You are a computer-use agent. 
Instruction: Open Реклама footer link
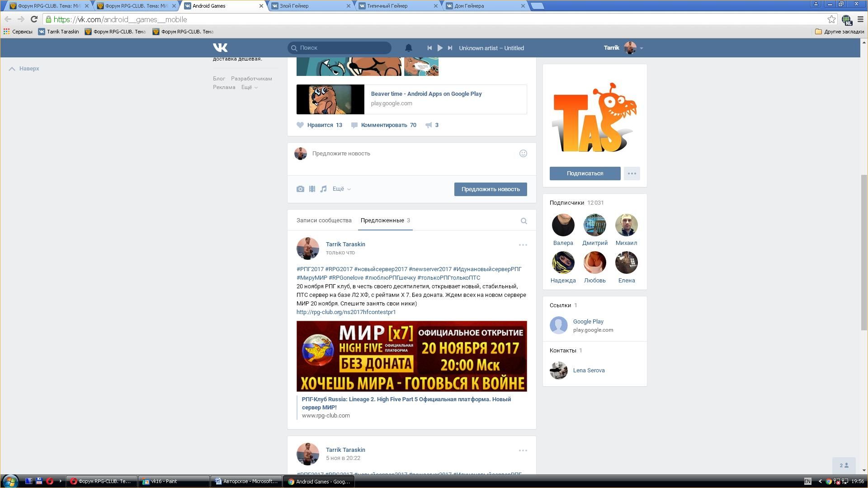(x=224, y=87)
